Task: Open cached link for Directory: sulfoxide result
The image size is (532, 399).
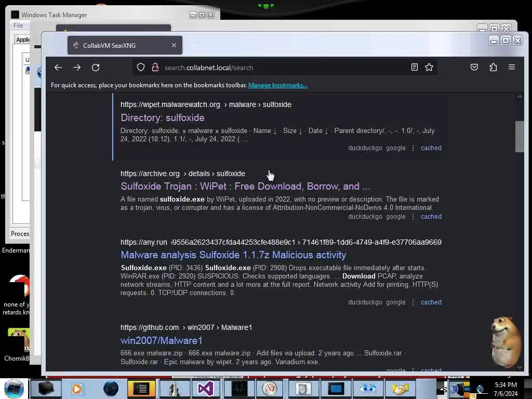Action: click(431, 148)
